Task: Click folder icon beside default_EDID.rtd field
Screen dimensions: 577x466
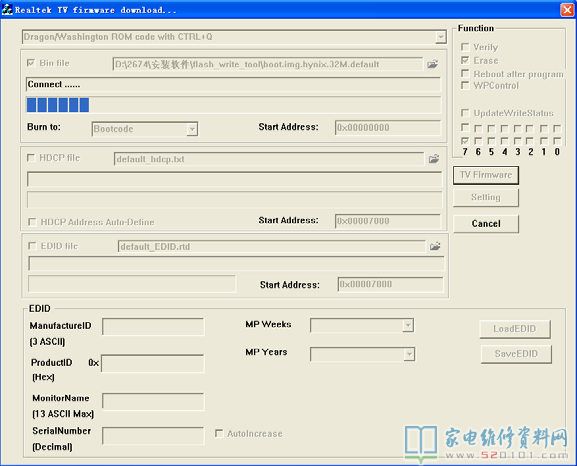Action: point(435,246)
